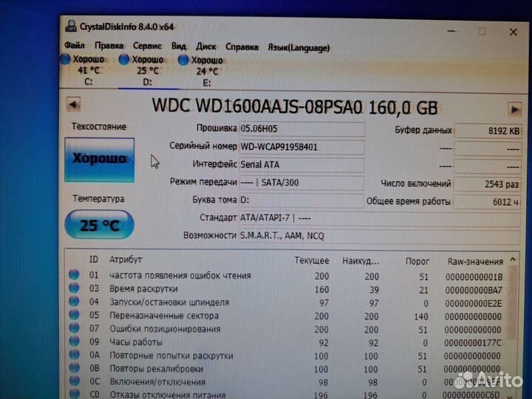Click the CrystalDiskInfo app icon in title bar

click(71, 26)
